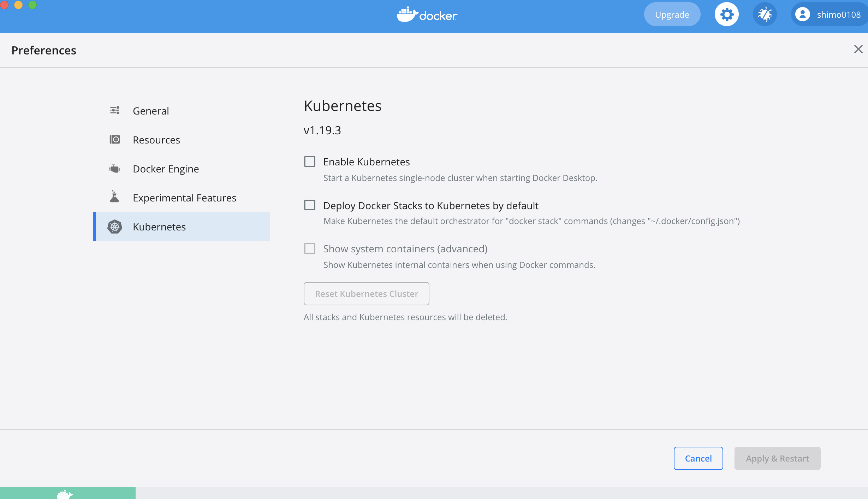The width and height of the screenshot is (868, 499).
Task: Click the Docker Engine icon
Action: pos(115,169)
